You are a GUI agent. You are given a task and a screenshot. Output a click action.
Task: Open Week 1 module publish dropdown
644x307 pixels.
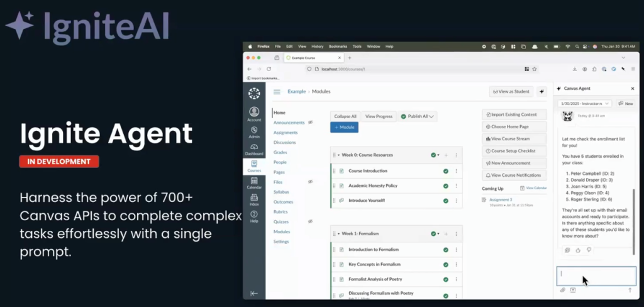point(435,233)
